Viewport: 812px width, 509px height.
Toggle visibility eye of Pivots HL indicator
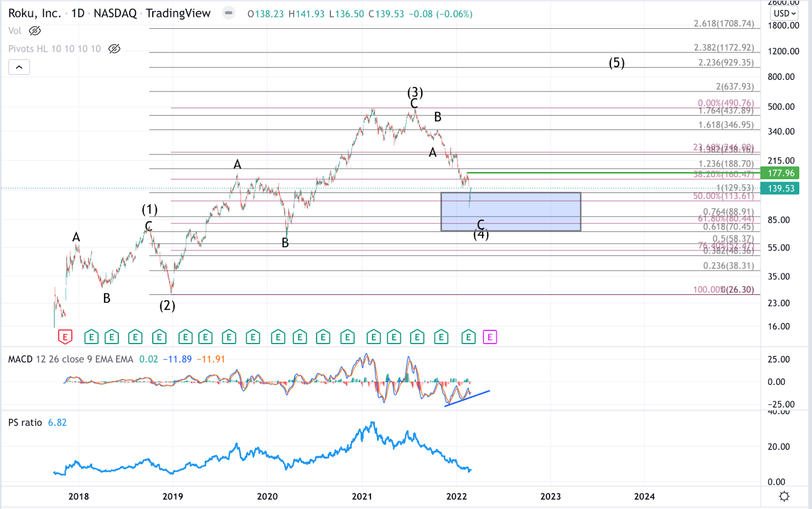coord(114,49)
